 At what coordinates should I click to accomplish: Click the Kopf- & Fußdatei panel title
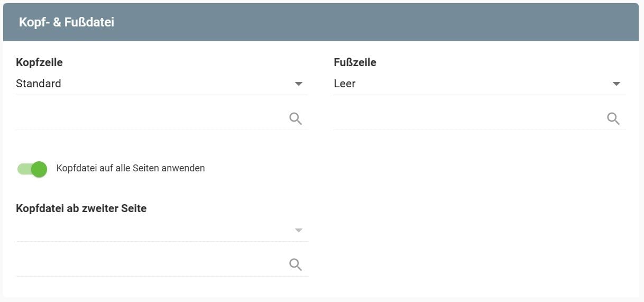point(67,22)
